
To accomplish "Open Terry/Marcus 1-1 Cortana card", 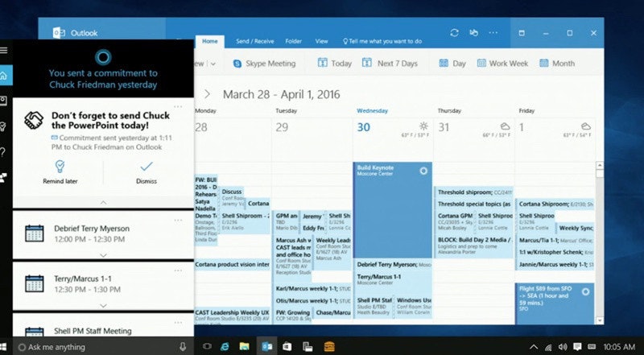I will [x=103, y=286].
